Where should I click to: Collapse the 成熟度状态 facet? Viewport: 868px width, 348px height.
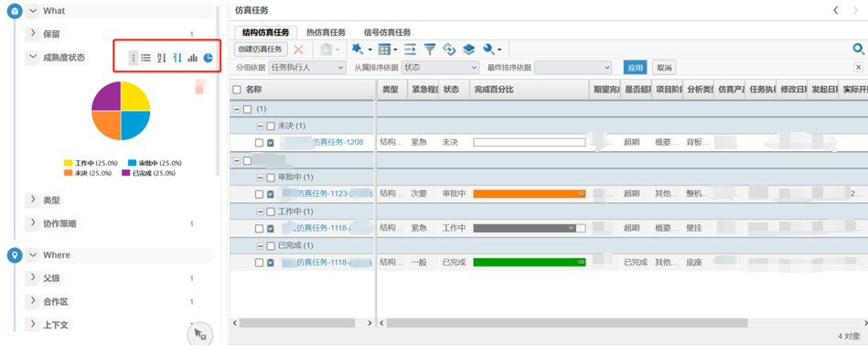pyautogui.click(x=33, y=57)
